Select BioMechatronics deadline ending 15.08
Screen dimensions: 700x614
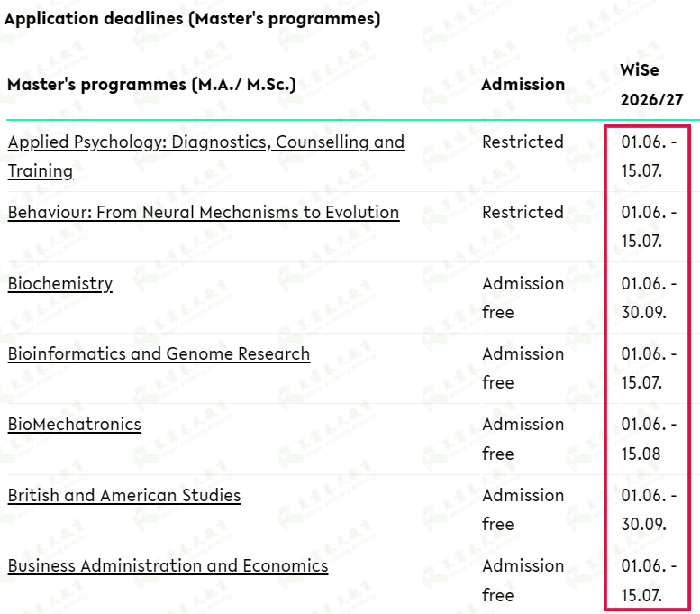[649, 439]
